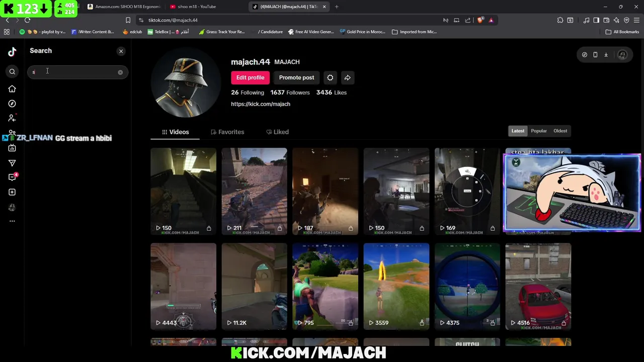The width and height of the screenshot is (644, 362).
Task: Open the Following icon in sidebar
Action: tap(12, 118)
